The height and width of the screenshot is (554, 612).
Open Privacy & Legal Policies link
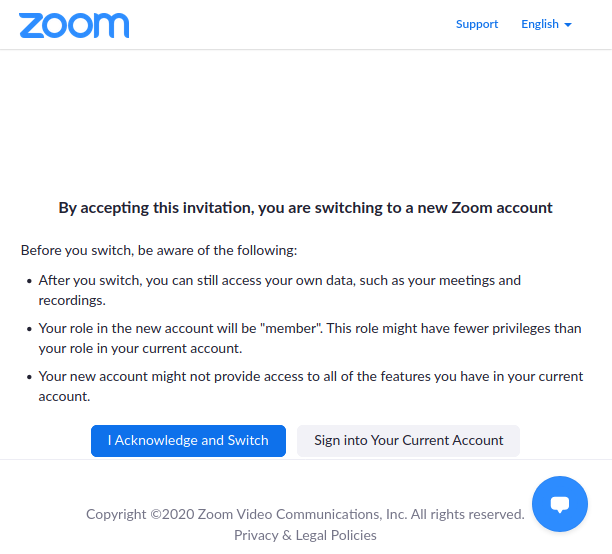click(305, 535)
